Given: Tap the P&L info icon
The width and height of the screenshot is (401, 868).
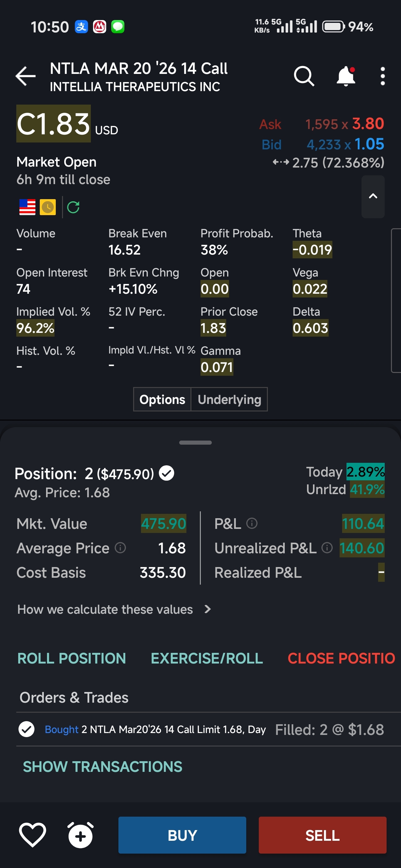Looking at the screenshot, I should [252, 523].
